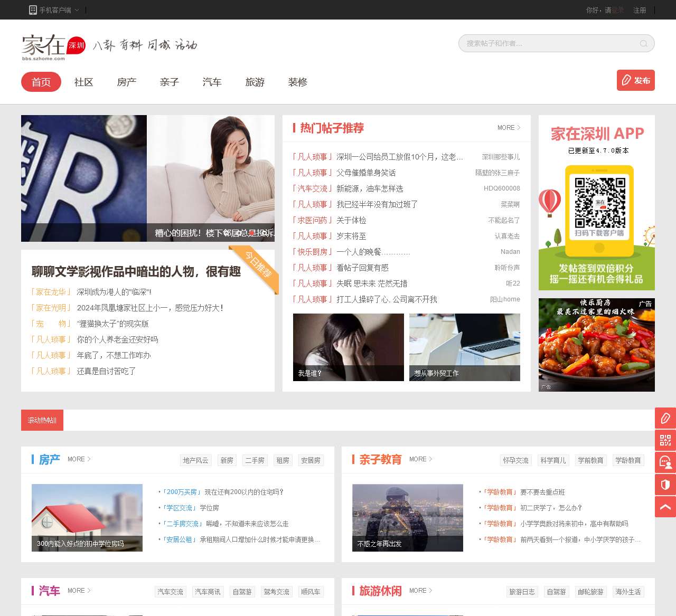The width and height of the screenshot is (676, 616).
Task: Open post 新能源,油车怎样选
Action: [370, 188]
